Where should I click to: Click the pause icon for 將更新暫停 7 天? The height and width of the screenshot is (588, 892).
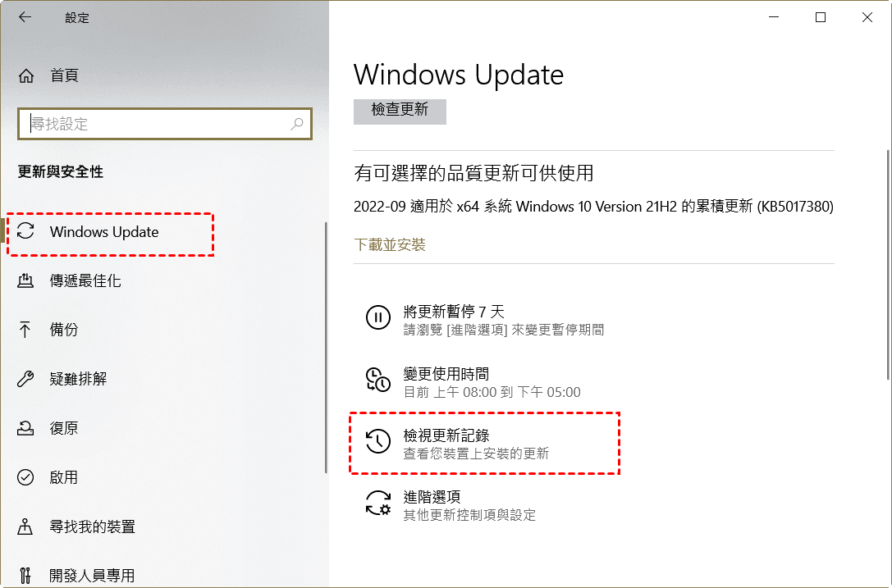point(377,317)
